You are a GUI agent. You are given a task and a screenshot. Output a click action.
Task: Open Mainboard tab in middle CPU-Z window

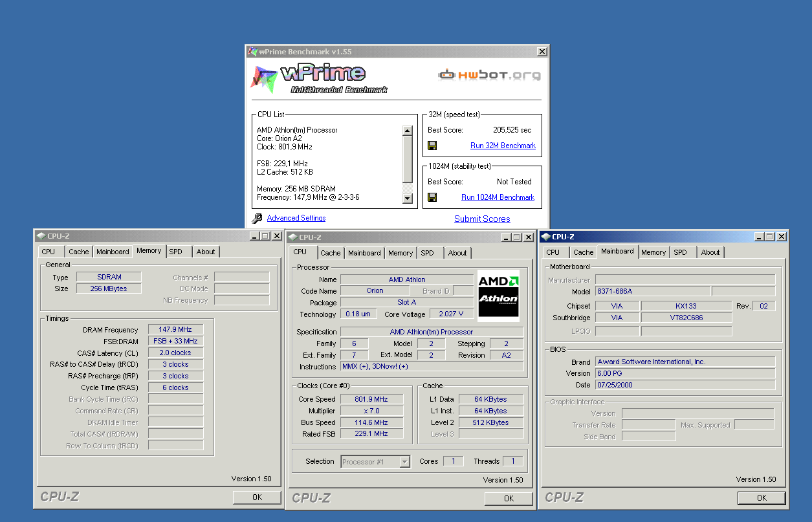point(365,253)
